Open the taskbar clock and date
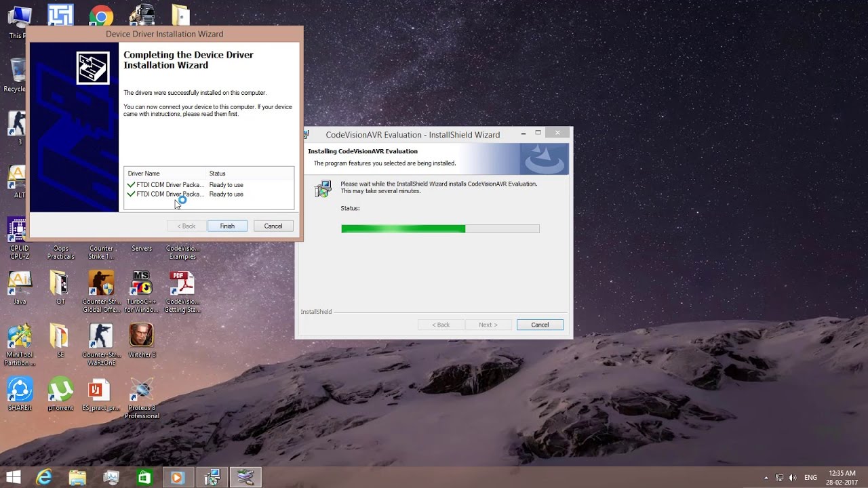Screen dimensions: 868x488 [x=843, y=477]
